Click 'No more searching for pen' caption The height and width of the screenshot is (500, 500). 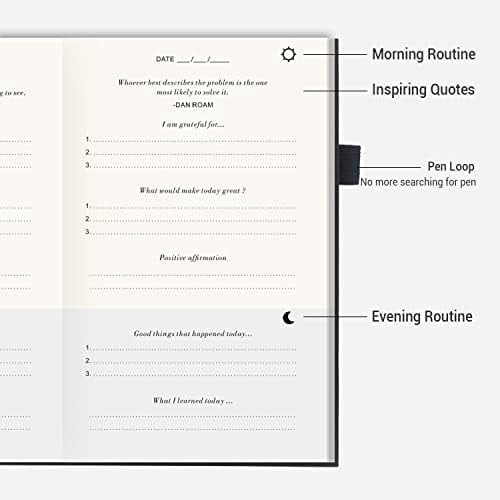(x=418, y=182)
